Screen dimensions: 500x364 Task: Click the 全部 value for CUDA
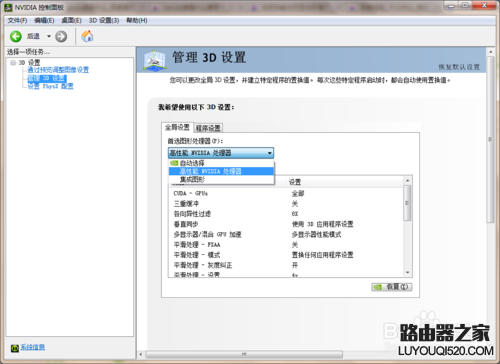click(298, 193)
